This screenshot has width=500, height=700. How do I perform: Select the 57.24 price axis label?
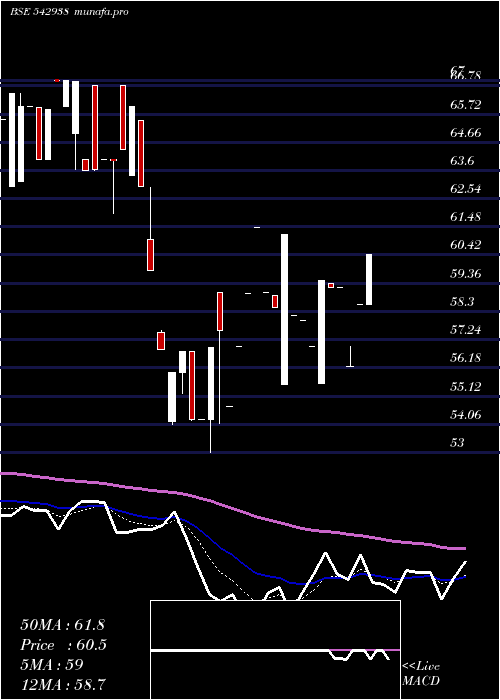[x=466, y=330]
